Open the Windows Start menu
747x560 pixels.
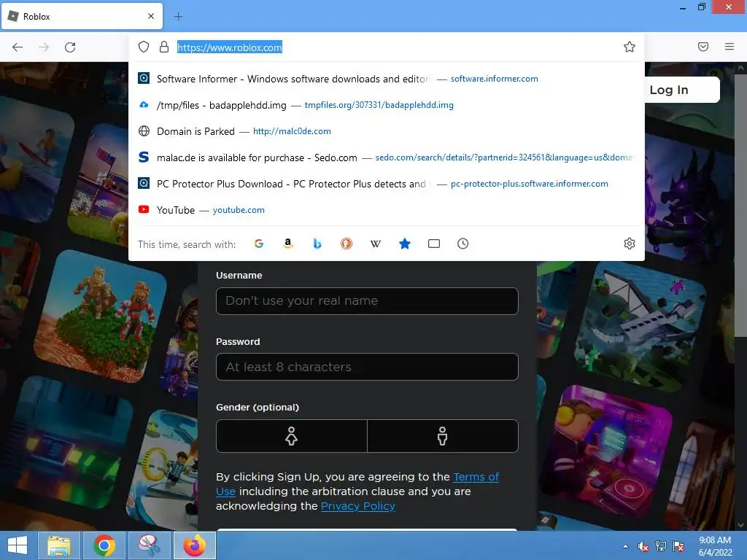(18, 545)
